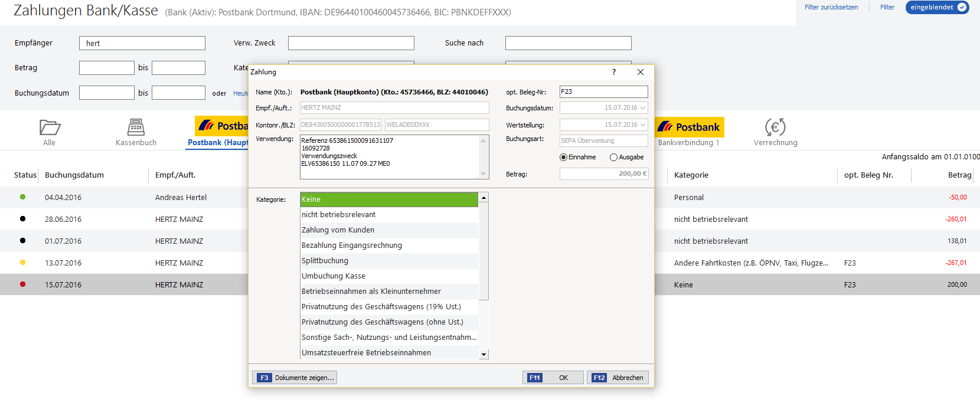This screenshot has height=406, width=980.
Task: Open the Postbank (Hauptkonto) account tab
Action: [218, 142]
